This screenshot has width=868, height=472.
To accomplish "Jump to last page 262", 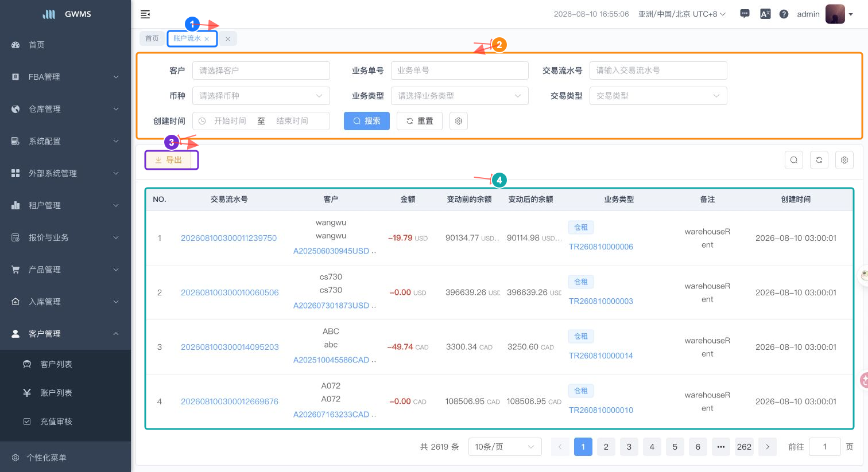I will point(744,447).
